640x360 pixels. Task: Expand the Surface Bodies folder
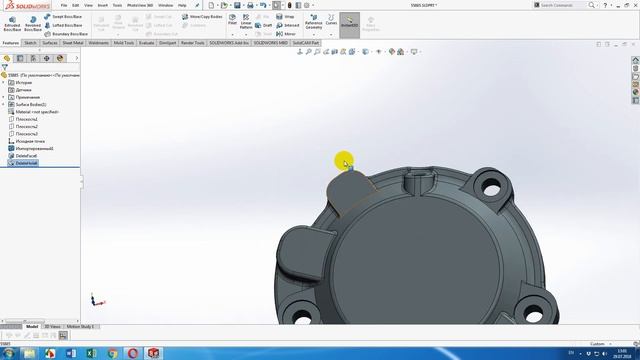point(4,104)
